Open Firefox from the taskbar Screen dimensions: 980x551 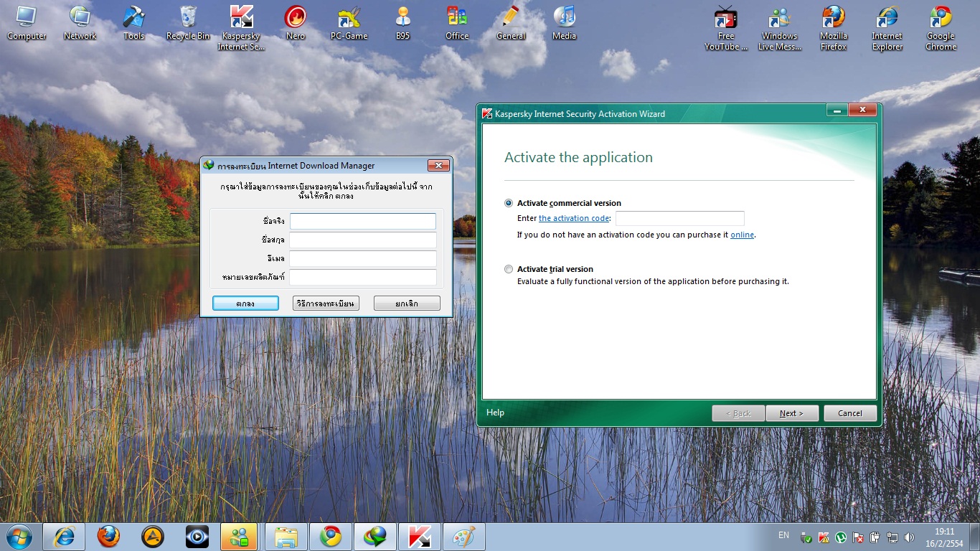click(x=108, y=537)
